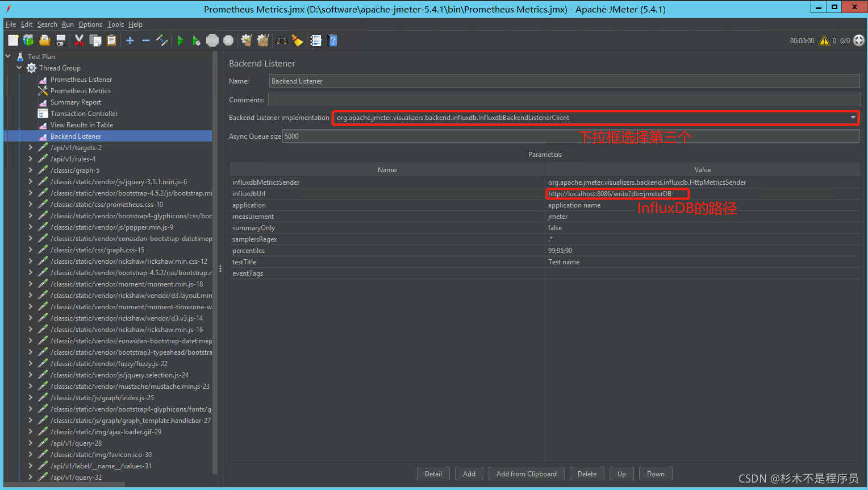Click the Async Queue size field
This screenshot has height=490, width=868.
point(571,136)
